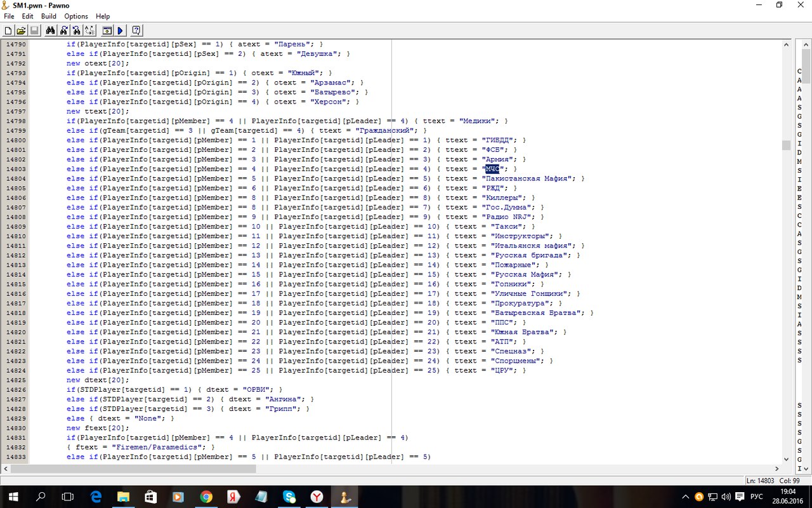
Task: Click line number 14825 in the gutter
Action: point(16,380)
